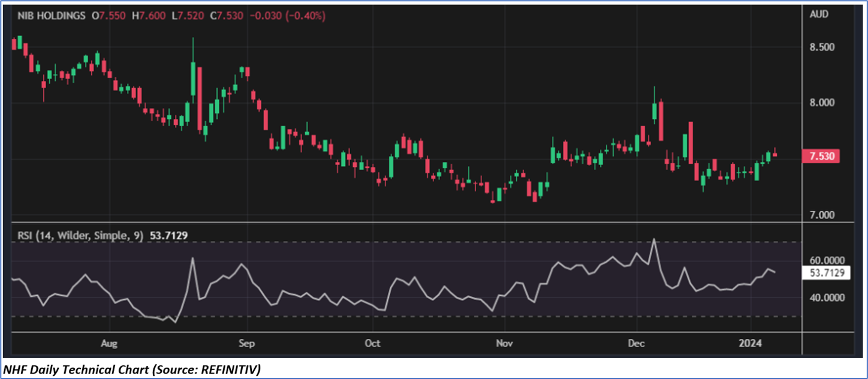Click the 7.000 price axis label

click(x=821, y=215)
